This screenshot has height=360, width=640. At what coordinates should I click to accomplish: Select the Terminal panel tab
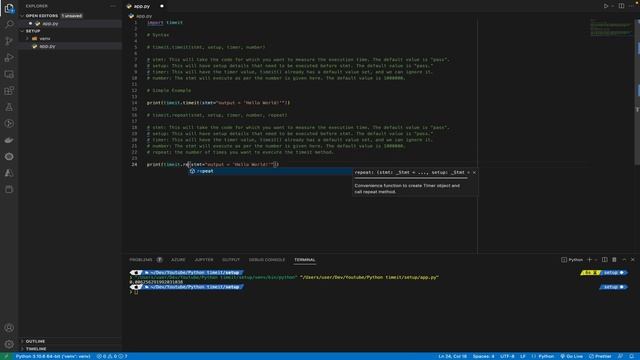(304, 260)
